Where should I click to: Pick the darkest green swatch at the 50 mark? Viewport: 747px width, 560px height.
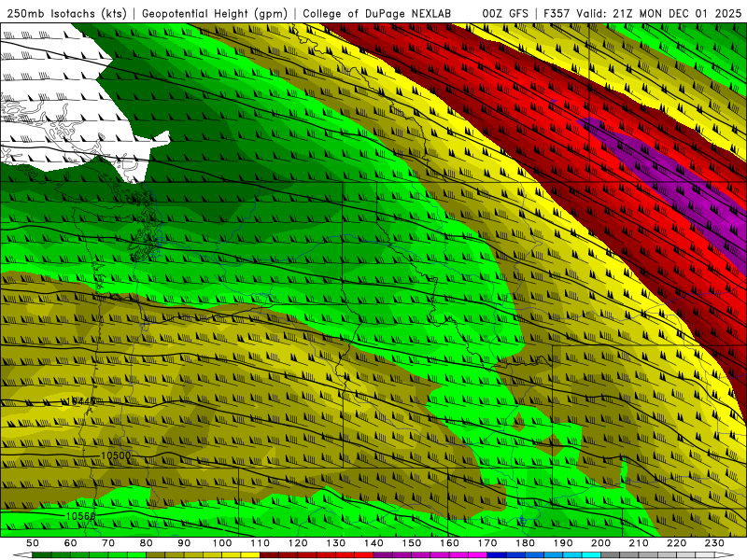point(42,555)
